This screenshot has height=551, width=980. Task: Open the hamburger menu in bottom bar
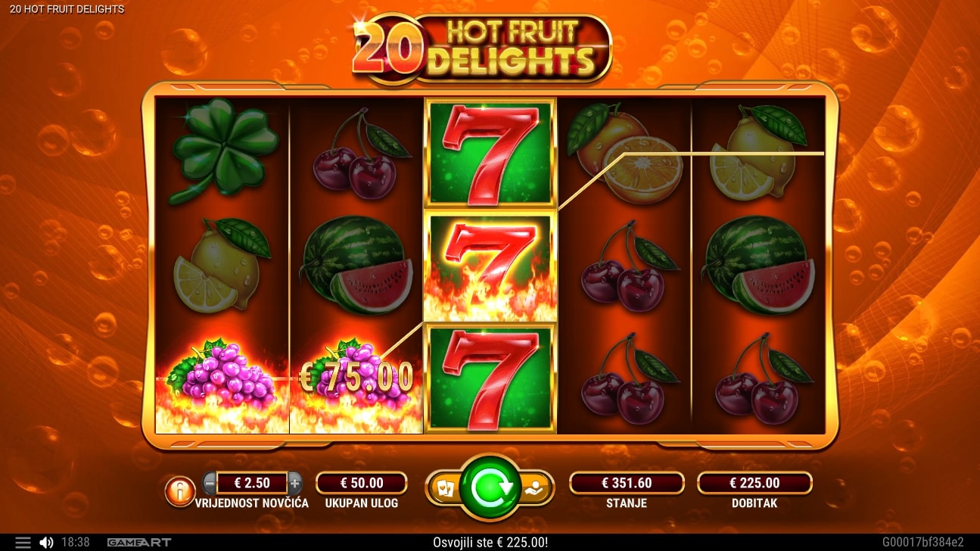pyautogui.click(x=23, y=543)
